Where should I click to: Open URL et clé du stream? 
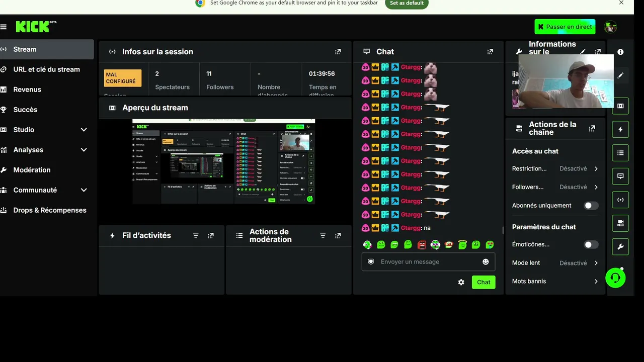click(47, 69)
